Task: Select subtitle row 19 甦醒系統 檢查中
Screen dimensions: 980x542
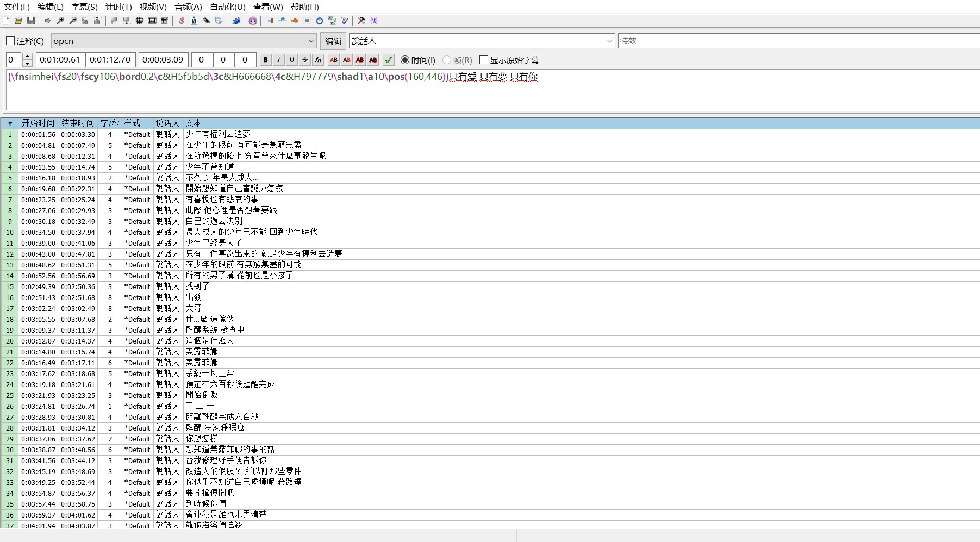Action: coord(490,330)
